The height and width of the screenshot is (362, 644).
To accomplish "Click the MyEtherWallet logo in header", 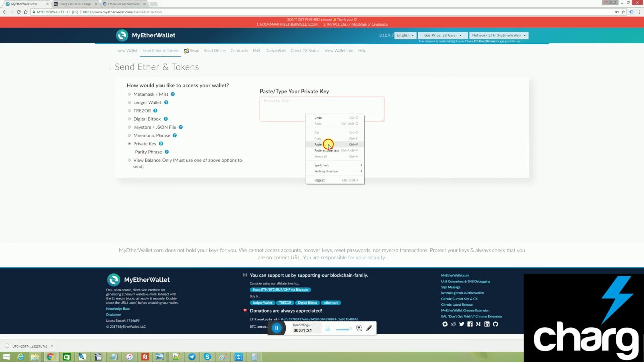I will pyautogui.click(x=146, y=35).
